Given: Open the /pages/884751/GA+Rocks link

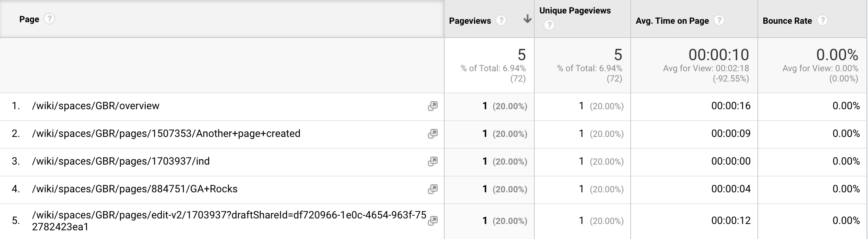Looking at the screenshot, I should click(x=135, y=189).
